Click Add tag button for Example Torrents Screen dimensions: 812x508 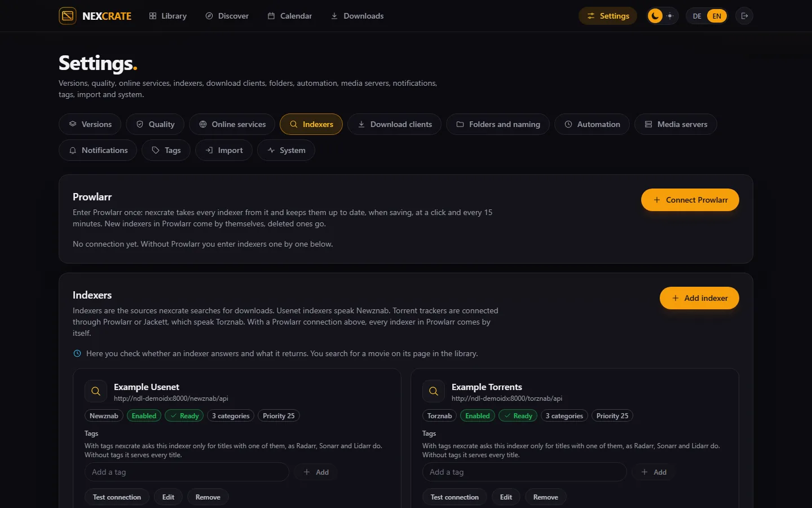click(654, 472)
